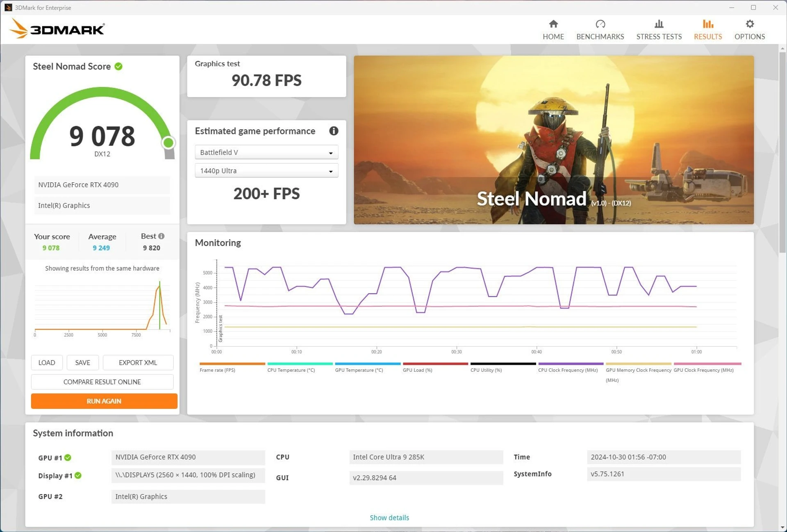Click the green checkmark beside Display #1
This screenshot has width=787, height=532.
tap(78, 475)
